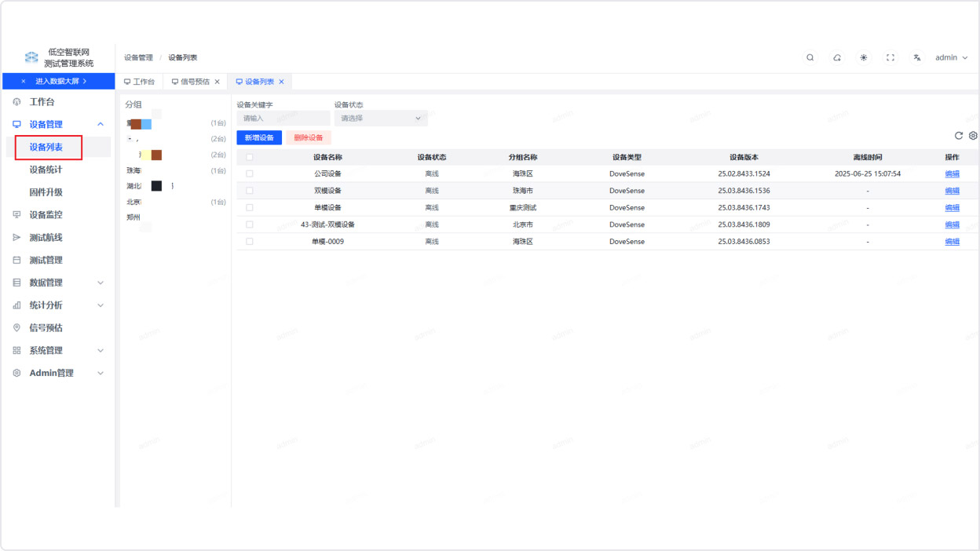This screenshot has width=980, height=551.
Task: Select the checkbox next to 单模-0009
Action: 250,242
